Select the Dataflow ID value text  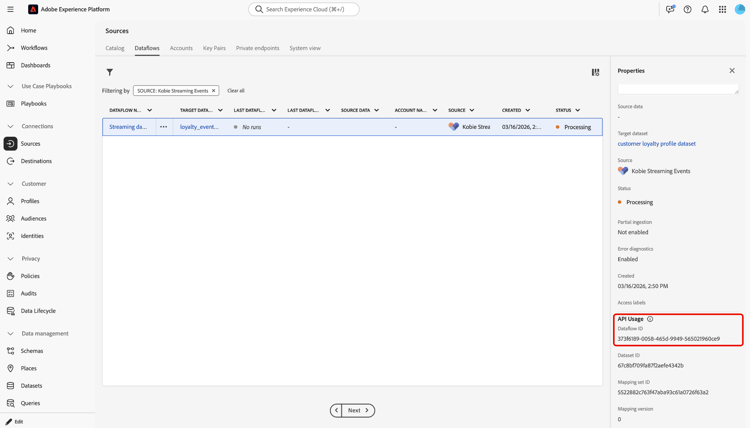[669, 339]
